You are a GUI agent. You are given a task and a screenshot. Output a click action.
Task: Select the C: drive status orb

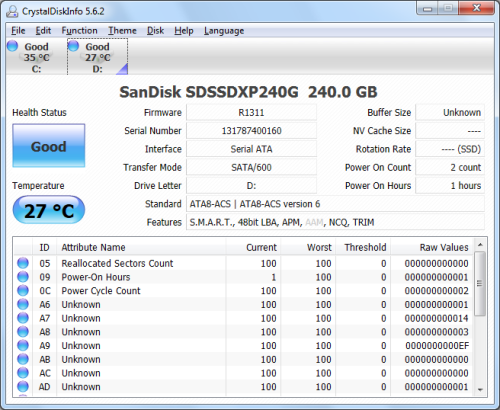[12, 46]
